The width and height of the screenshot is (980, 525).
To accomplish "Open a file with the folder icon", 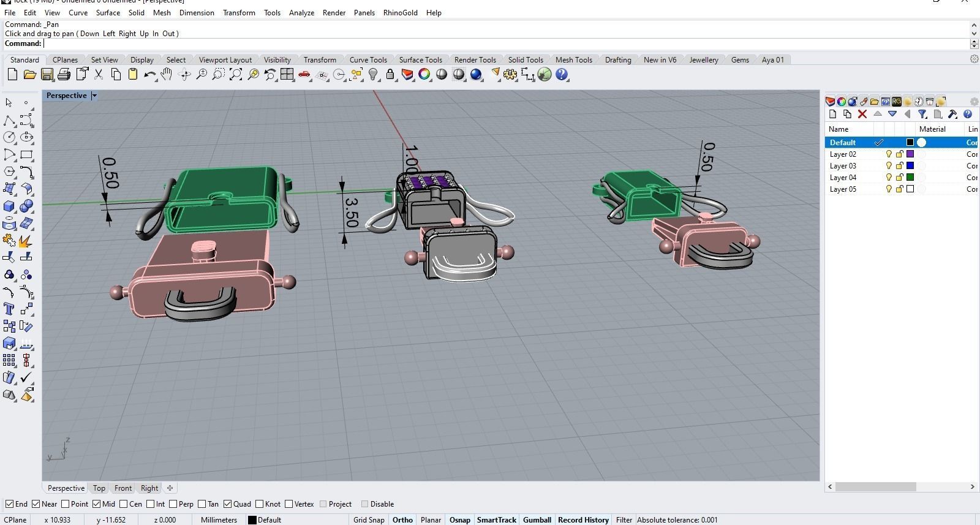I will (x=29, y=75).
